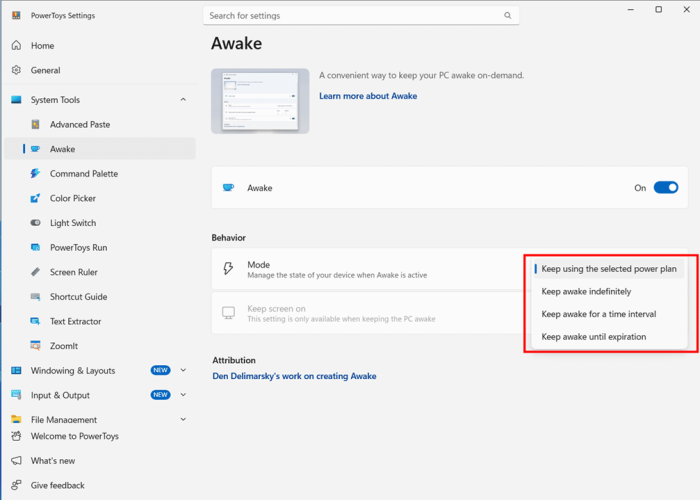Click the Windowing & Layouts icon
This screenshot has width=700, height=500.
17,370
